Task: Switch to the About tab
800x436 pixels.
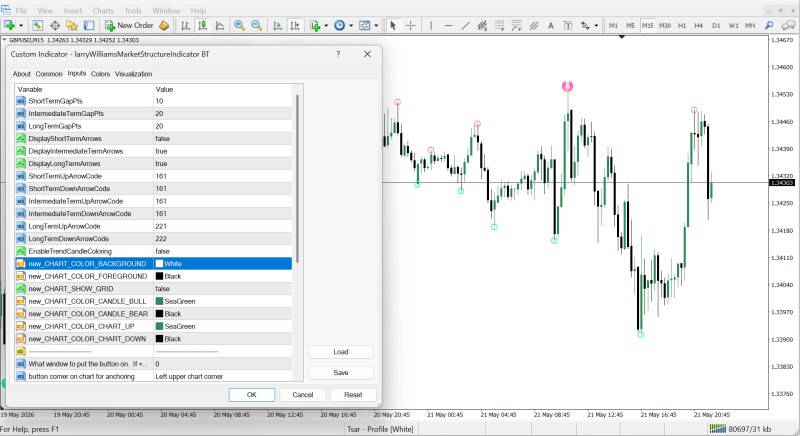Action: (21, 74)
